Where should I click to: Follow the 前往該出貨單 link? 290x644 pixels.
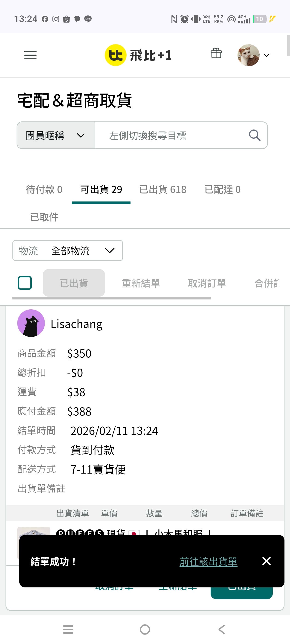point(208,561)
